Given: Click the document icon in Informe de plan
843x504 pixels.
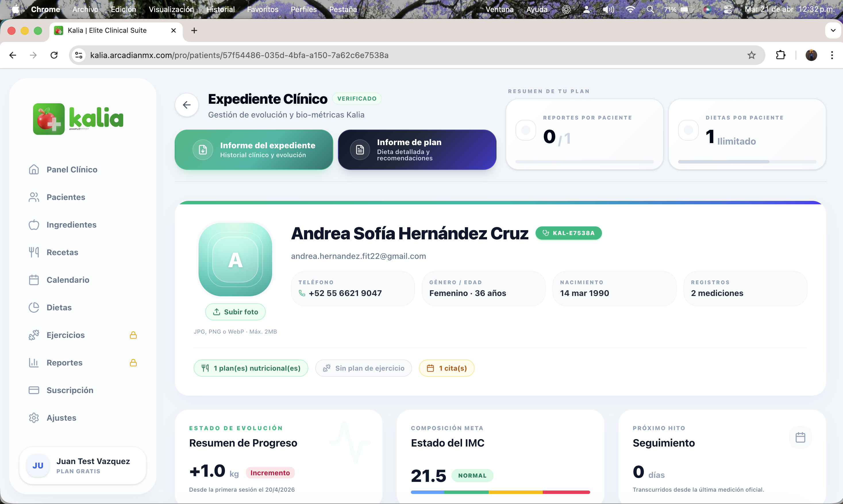Looking at the screenshot, I should tap(360, 149).
